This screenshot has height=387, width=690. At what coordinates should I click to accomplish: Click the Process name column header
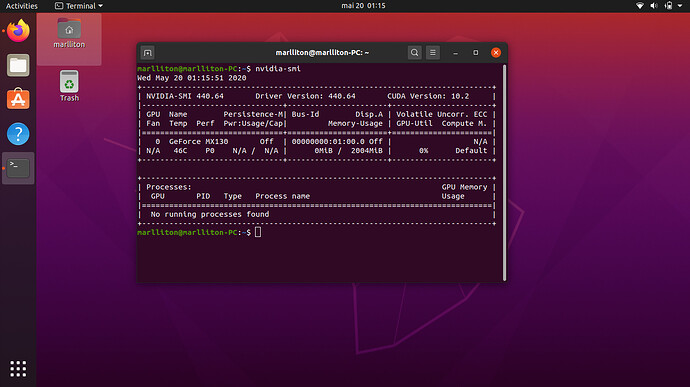(283, 196)
